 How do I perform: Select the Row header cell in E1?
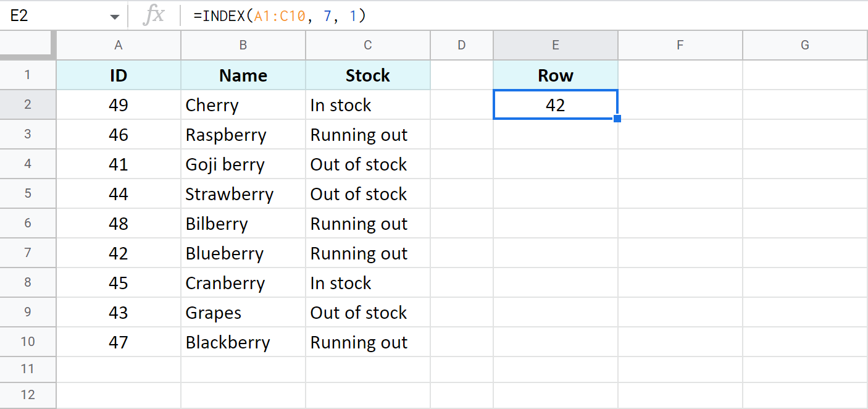pyautogui.click(x=555, y=75)
